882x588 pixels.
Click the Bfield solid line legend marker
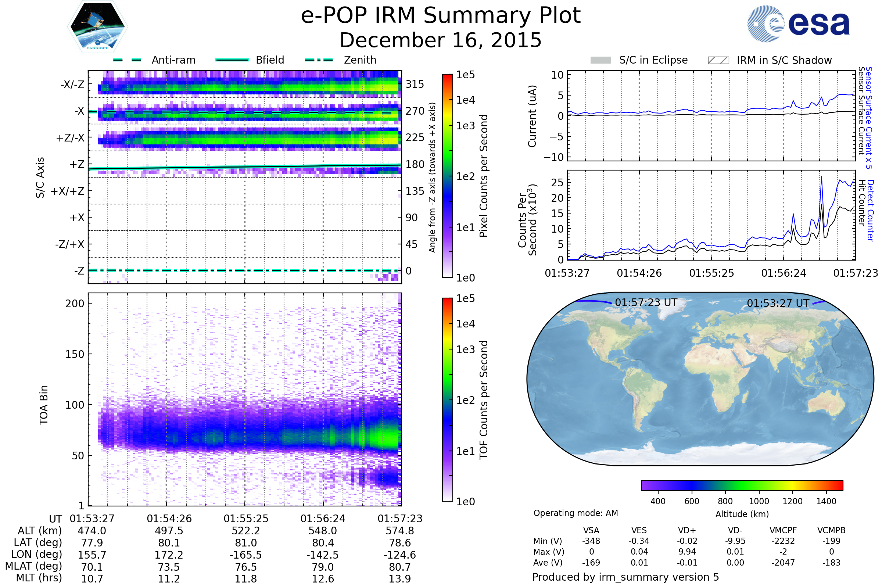pos(232,60)
